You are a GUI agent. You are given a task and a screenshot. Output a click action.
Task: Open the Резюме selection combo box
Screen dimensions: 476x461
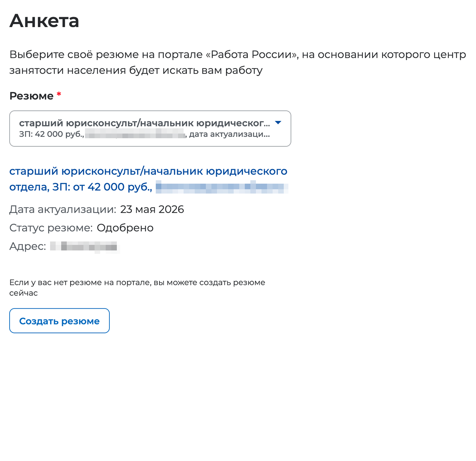pyautogui.click(x=150, y=128)
